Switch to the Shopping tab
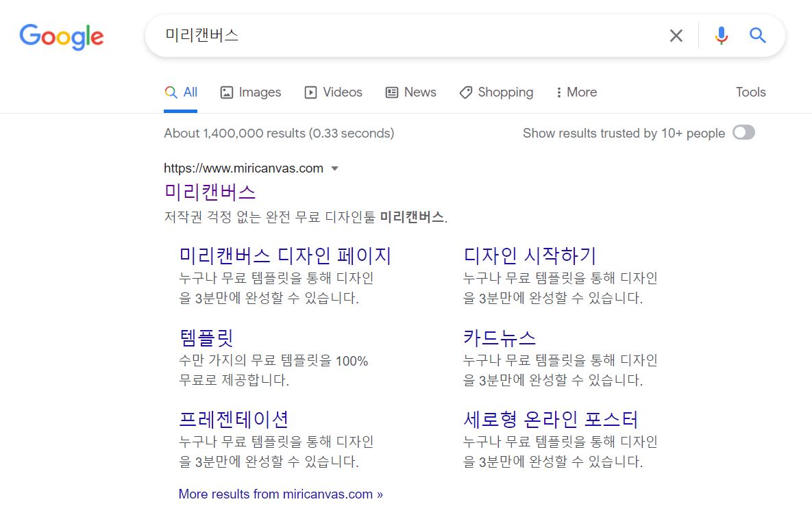 pyautogui.click(x=496, y=92)
